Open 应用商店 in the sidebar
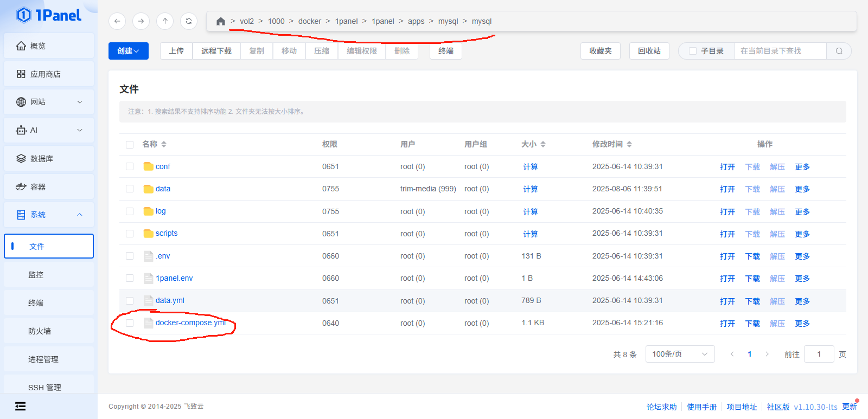 pyautogui.click(x=49, y=74)
